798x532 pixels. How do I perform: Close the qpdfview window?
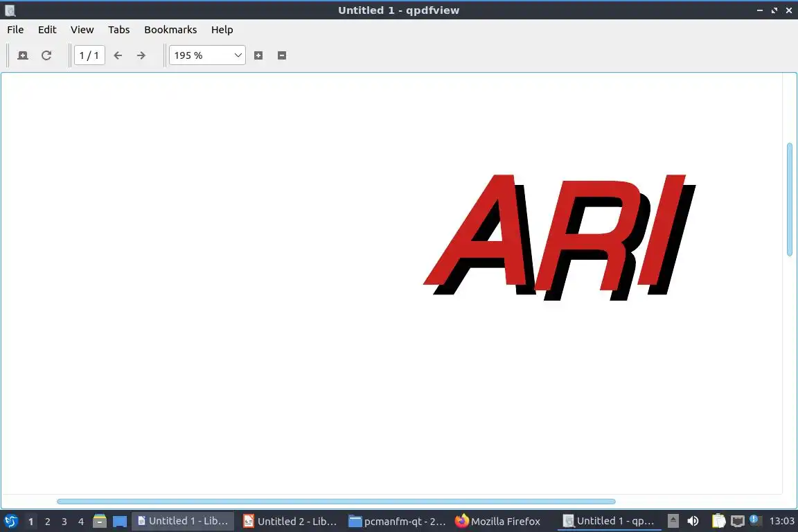point(789,10)
